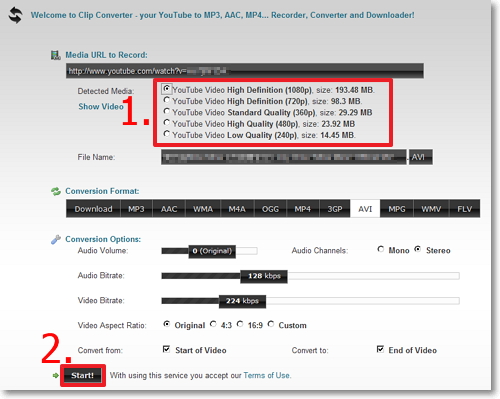Click the green arrow beside Start
The width and height of the screenshot is (500, 399).
coord(55,376)
